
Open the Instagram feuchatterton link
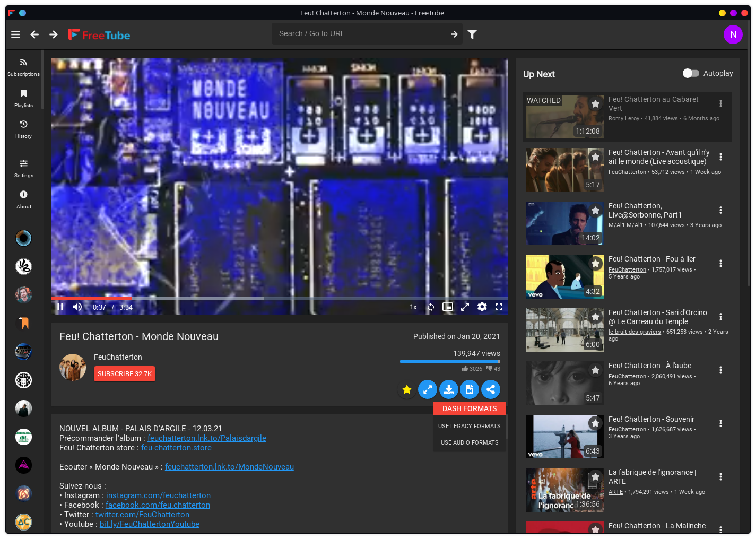click(x=158, y=495)
